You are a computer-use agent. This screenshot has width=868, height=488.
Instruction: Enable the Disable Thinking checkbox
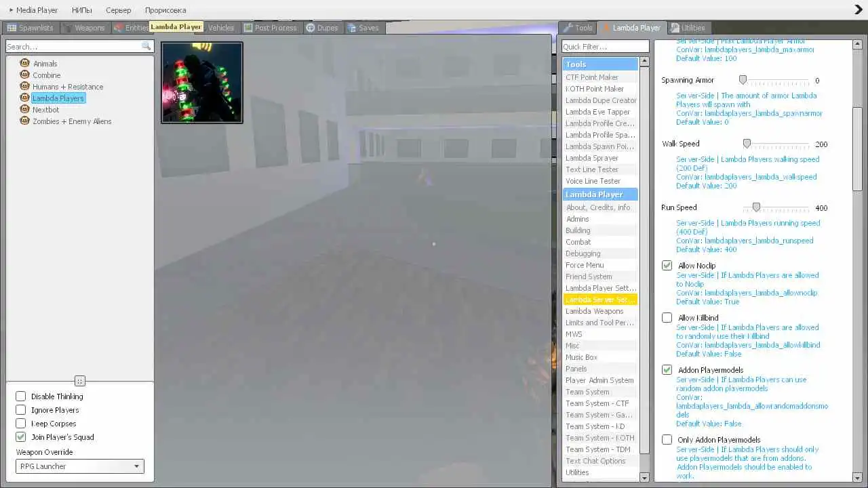(21, 396)
